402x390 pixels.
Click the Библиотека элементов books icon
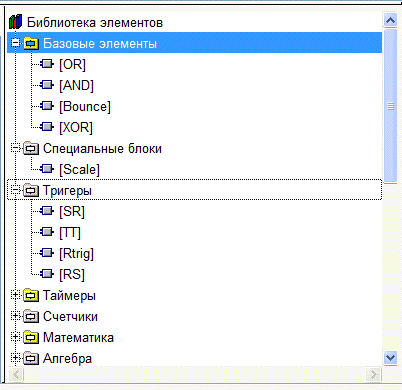tap(15, 22)
